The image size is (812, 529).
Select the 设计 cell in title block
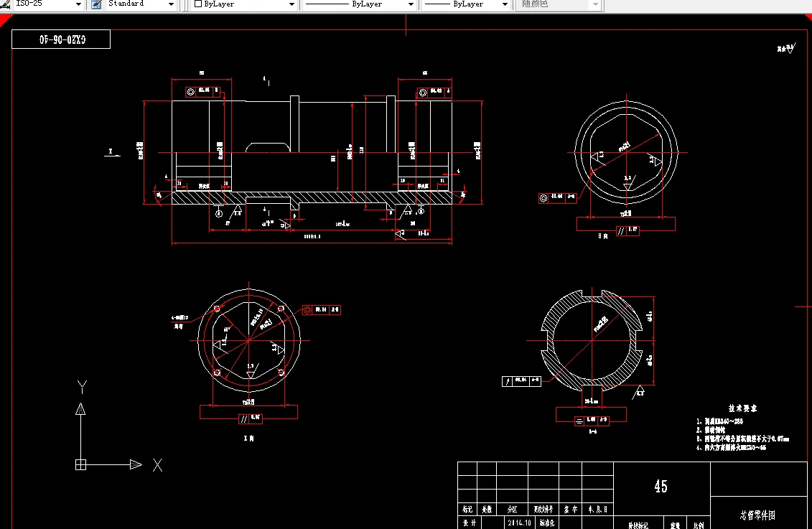coord(469,523)
